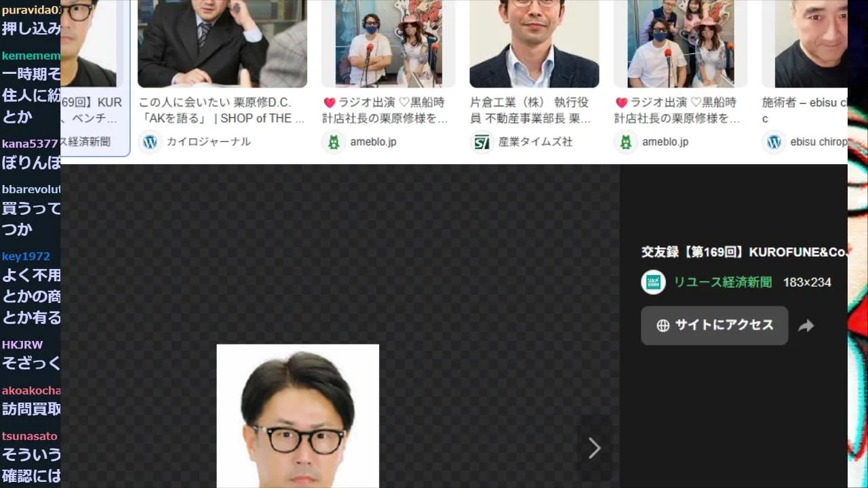Image resolution: width=868 pixels, height=488 pixels.
Task: Open the 片倉工業（株）執行役員 caption
Action: pyautogui.click(x=531, y=110)
